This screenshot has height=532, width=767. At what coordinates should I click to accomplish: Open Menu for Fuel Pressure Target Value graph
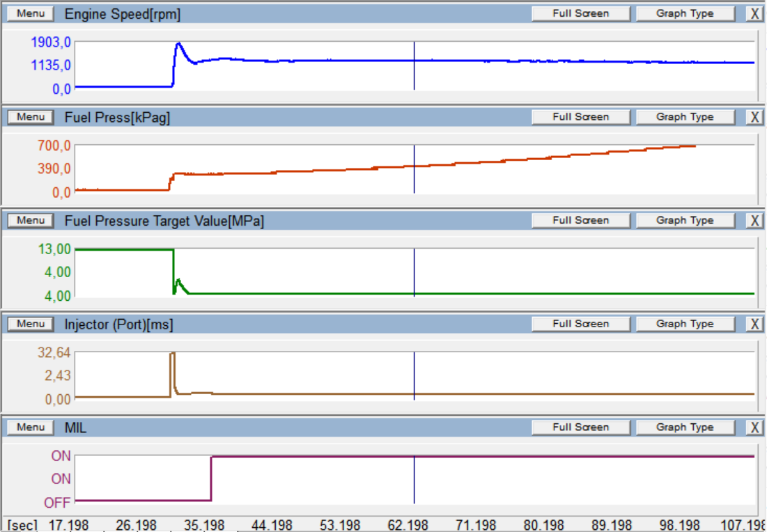click(x=31, y=221)
